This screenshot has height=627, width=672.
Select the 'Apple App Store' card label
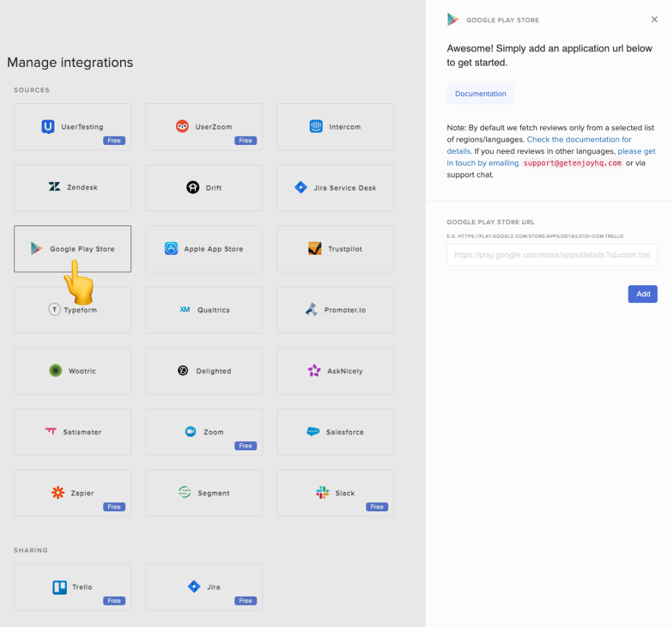pyautogui.click(x=214, y=249)
